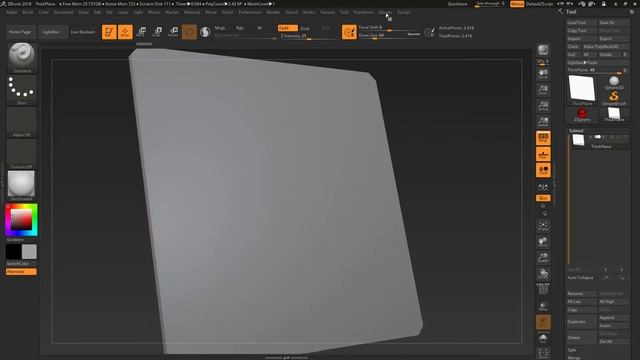Viewport: 640px width, 360px height.
Task: Click the Load Tool button
Action: 582,22
